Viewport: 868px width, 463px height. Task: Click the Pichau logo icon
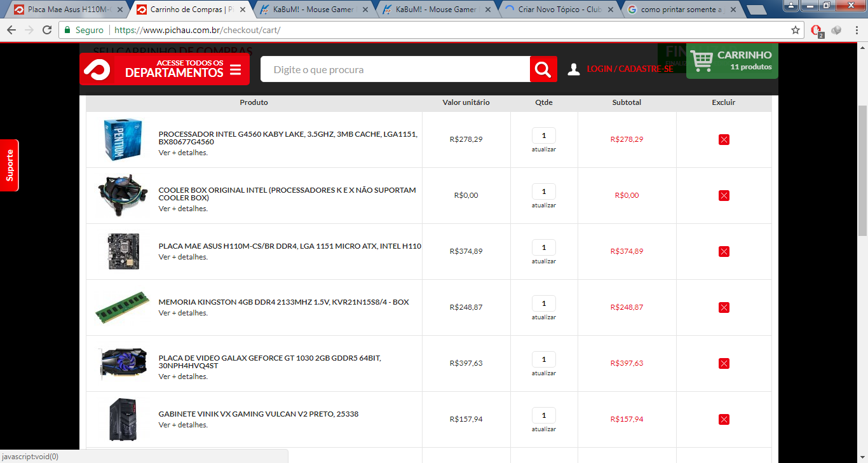[97, 69]
